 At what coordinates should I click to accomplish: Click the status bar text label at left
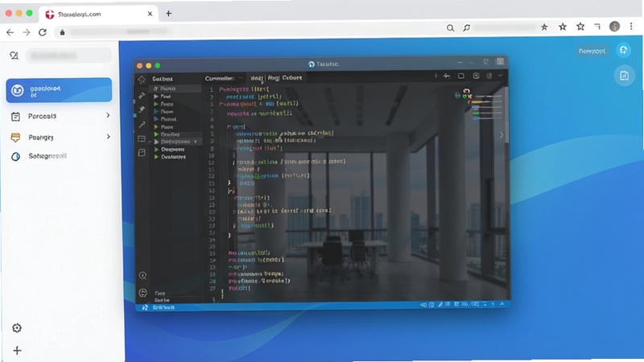[163, 307]
